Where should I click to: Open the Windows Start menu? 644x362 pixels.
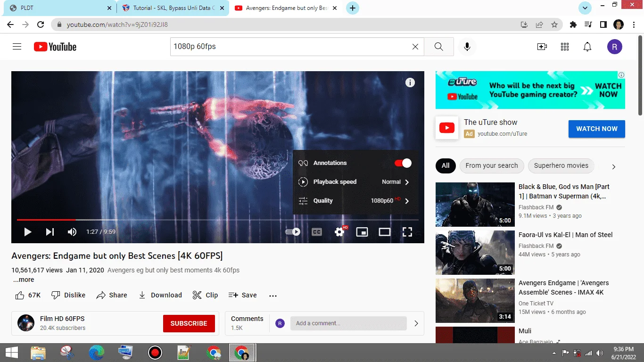click(x=12, y=353)
